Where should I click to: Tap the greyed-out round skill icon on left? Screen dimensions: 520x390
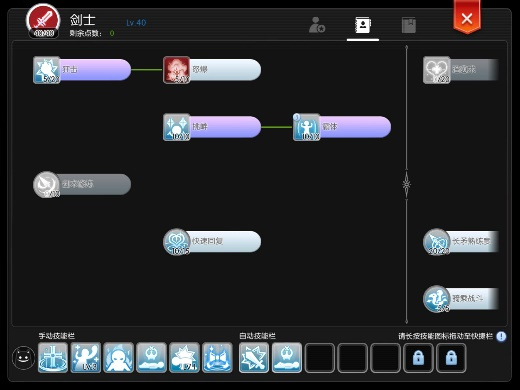pos(47,184)
